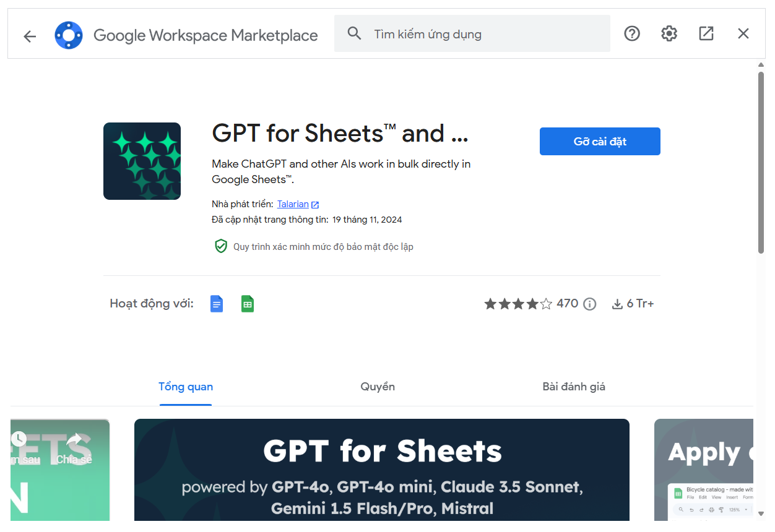This screenshot has height=532, width=775.
Task: Switch to the Quyền tab
Action: coord(378,387)
